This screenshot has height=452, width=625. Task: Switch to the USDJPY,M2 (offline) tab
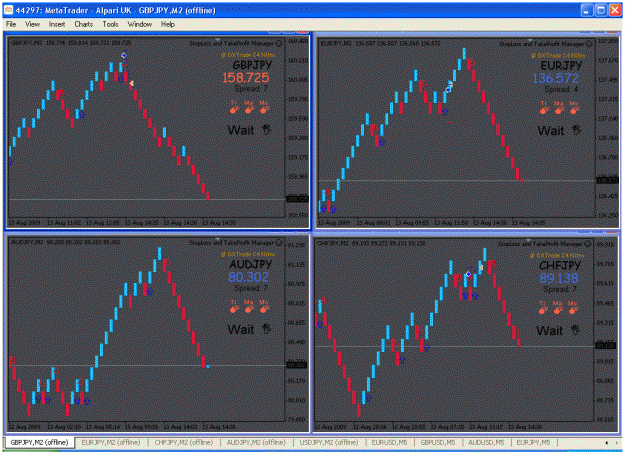click(329, 442)
